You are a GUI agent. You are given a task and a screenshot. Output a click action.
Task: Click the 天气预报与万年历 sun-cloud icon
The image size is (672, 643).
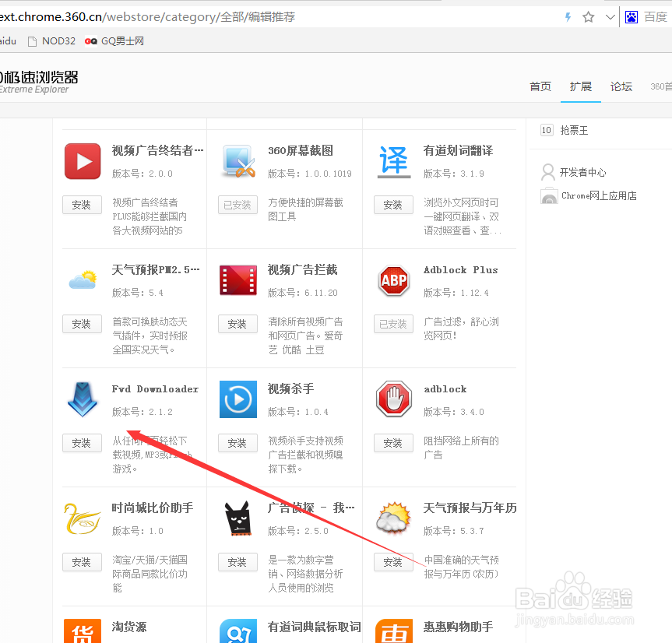coord(393,518)
